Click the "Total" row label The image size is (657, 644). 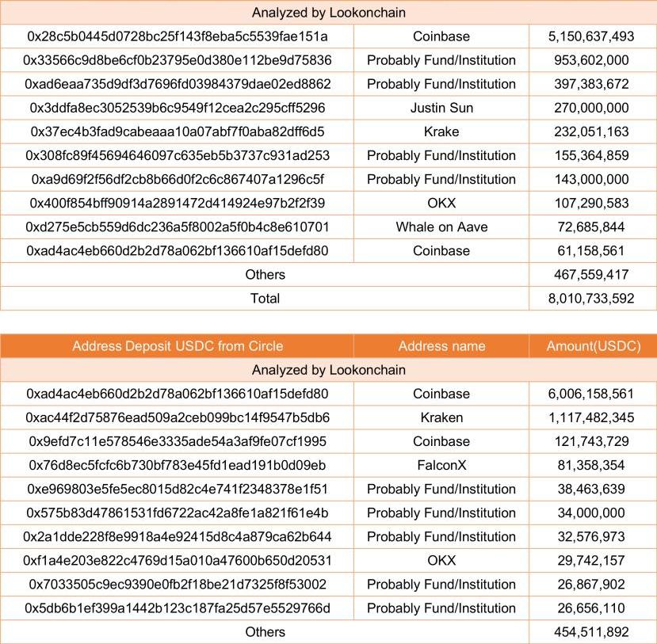[x=265, y=299]
